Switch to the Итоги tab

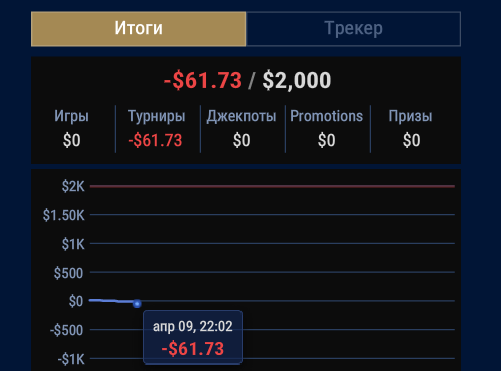(138, 29)
